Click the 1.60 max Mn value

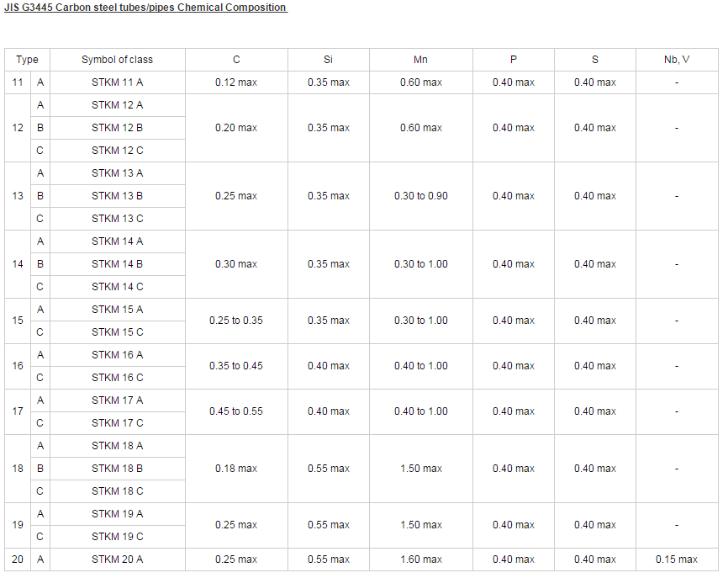click(x=420, y=559)
